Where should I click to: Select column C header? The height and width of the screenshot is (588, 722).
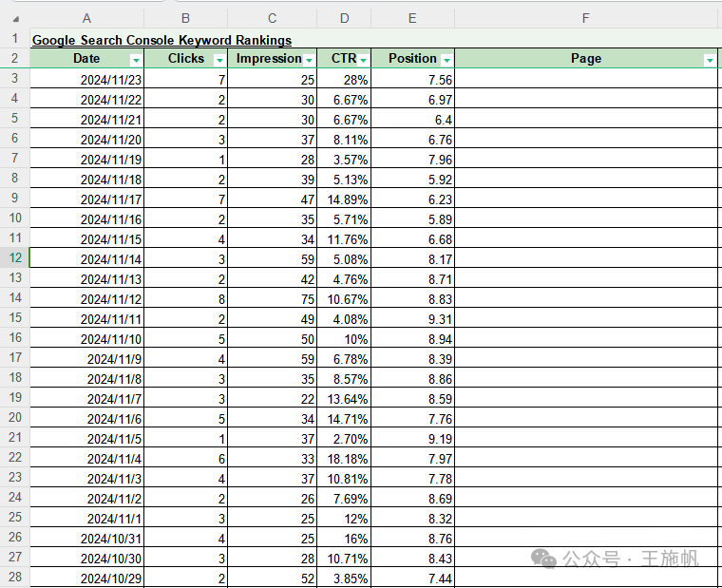272,18
